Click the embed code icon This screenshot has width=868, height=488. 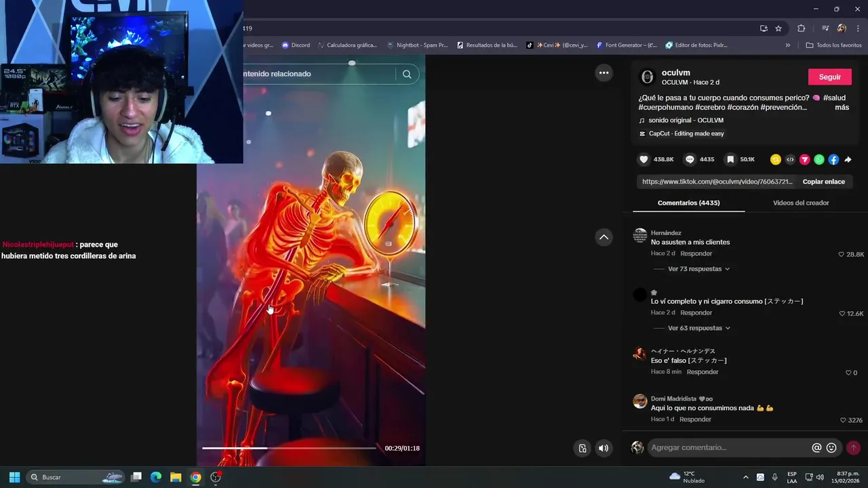(790, 160)
